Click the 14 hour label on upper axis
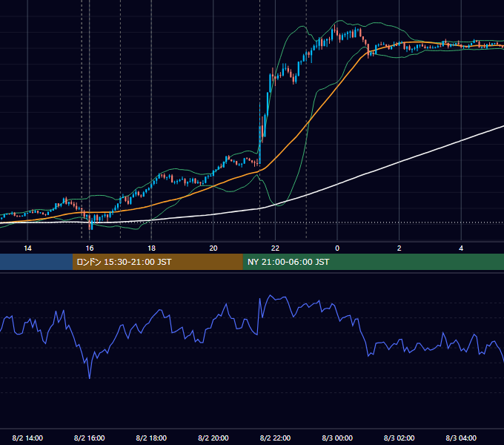The height and width of the screenshot is (445, 504). coord(27,248)
